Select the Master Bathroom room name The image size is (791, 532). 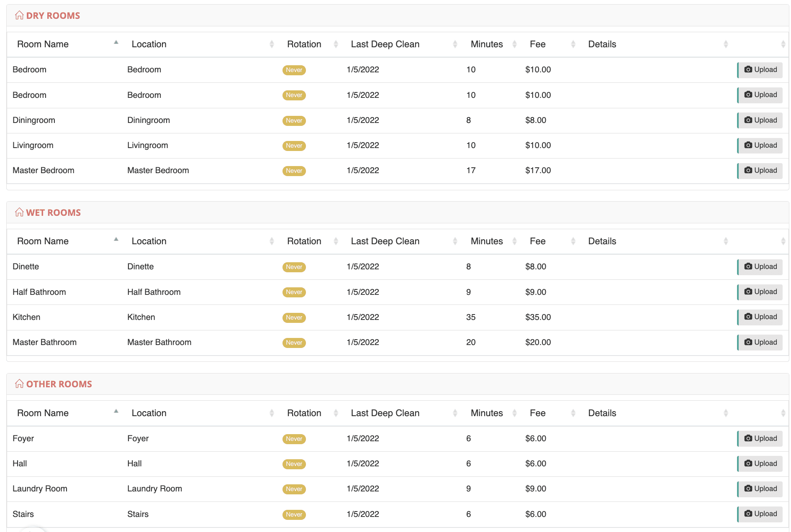tap(44, 342)
